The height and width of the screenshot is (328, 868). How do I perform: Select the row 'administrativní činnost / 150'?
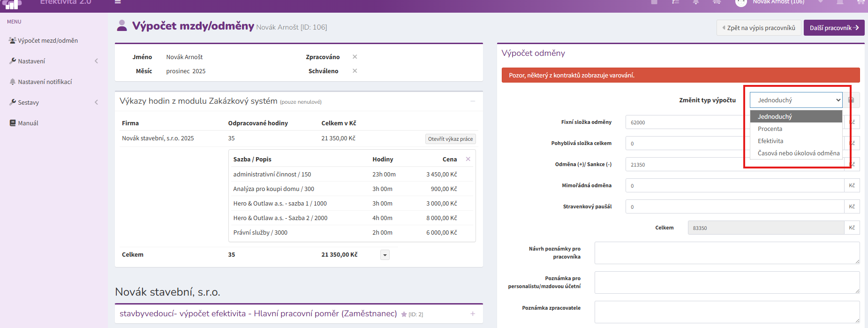[352, 174]
